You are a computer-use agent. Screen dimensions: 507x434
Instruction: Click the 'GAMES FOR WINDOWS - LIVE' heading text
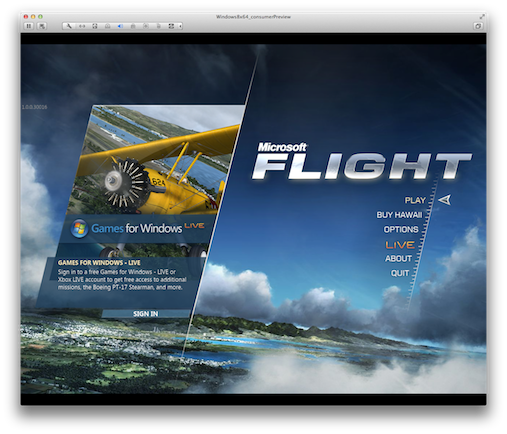click(x=99, y=263)
